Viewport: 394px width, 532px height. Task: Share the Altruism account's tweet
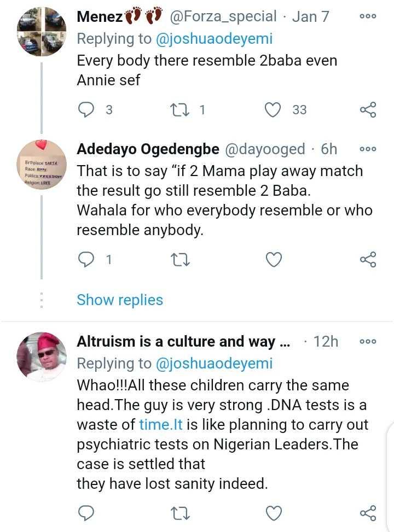coord(368,513)
